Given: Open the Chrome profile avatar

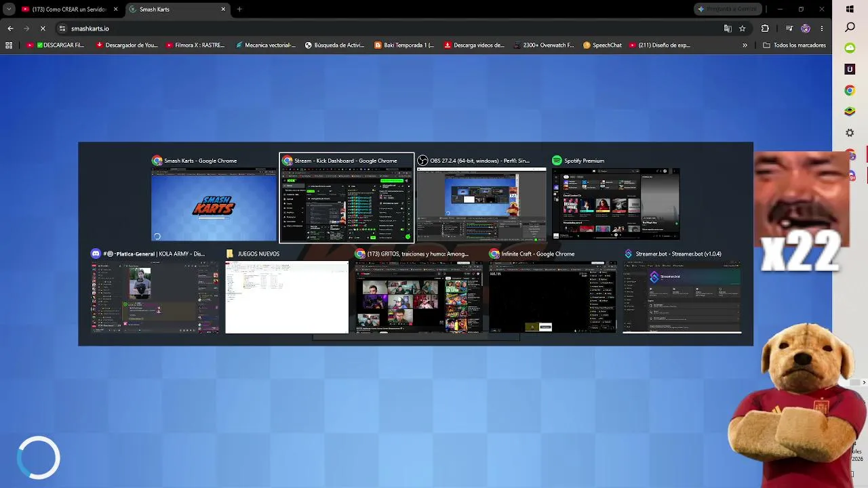Looking at the screenshot, I should [x=806, y=28].
